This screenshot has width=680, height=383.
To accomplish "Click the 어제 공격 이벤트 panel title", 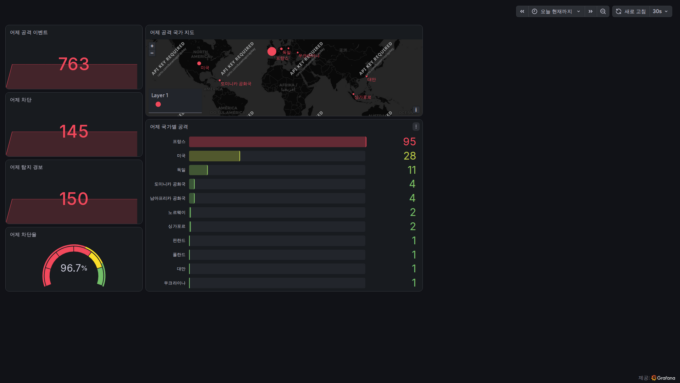I will pyautogui.click(x=29, y=33).
